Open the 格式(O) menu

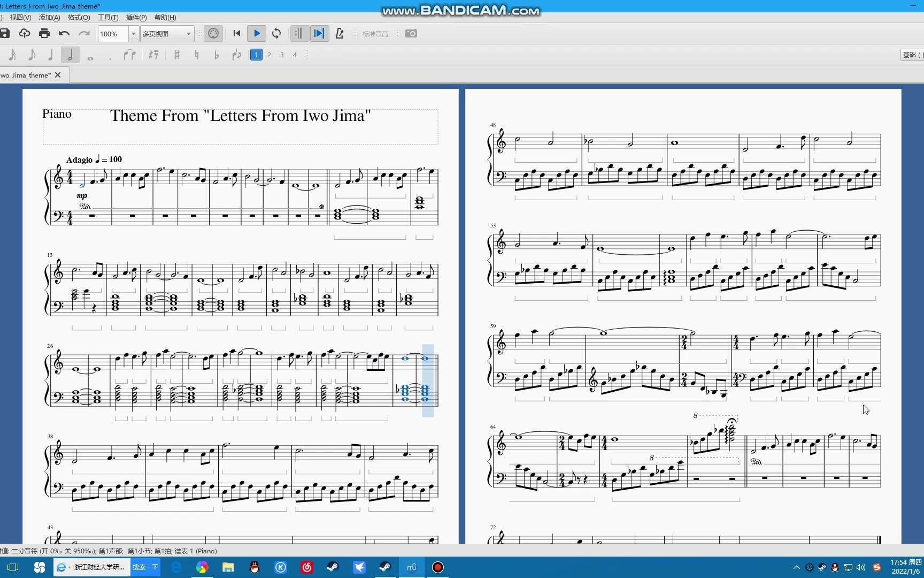click(79, 18)
